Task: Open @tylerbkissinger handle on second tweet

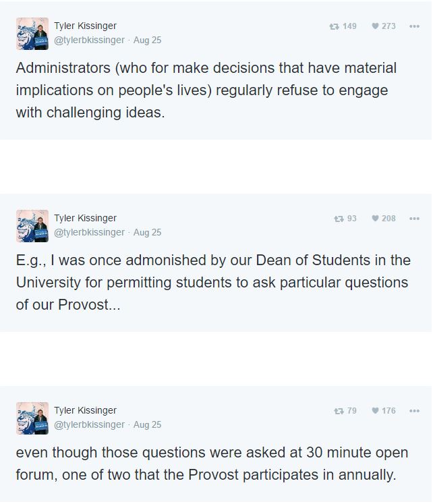Action: point(89,232)
